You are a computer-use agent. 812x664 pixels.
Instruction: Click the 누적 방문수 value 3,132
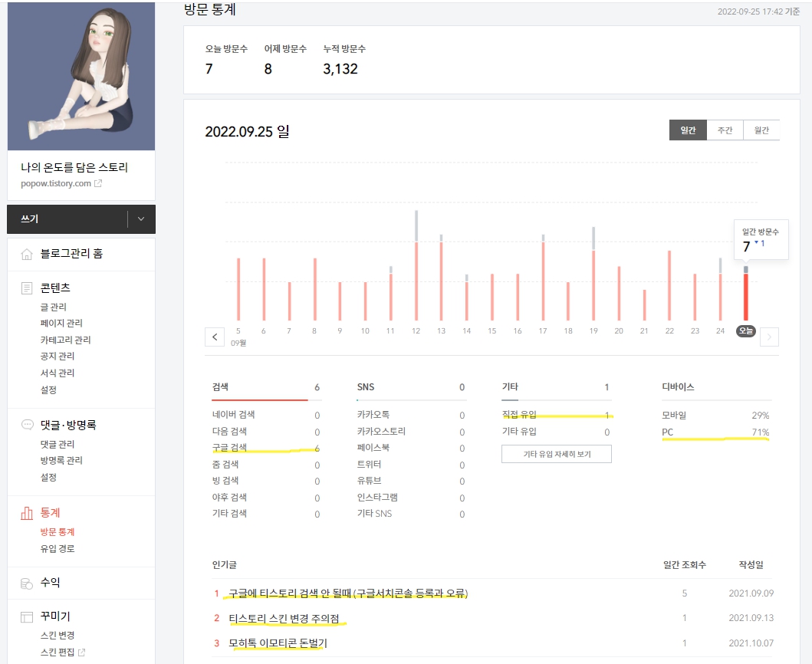[x=340, y=69]
